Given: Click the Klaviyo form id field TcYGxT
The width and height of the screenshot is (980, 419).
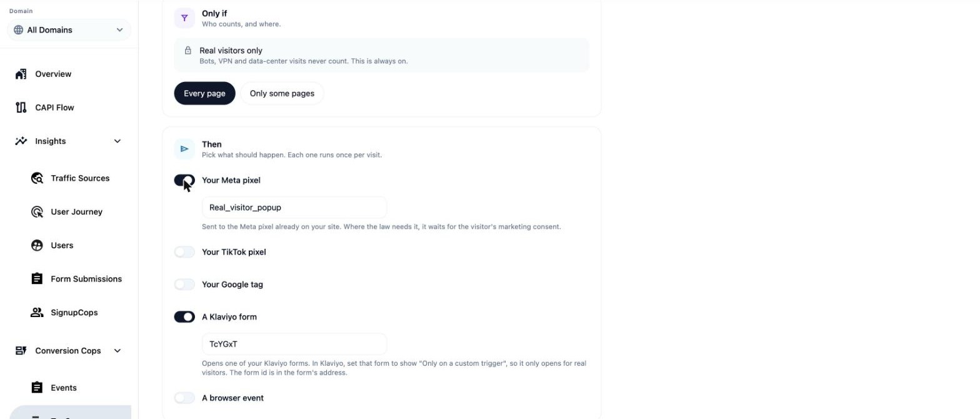Looking at the screenshot, I should point(294,344).
